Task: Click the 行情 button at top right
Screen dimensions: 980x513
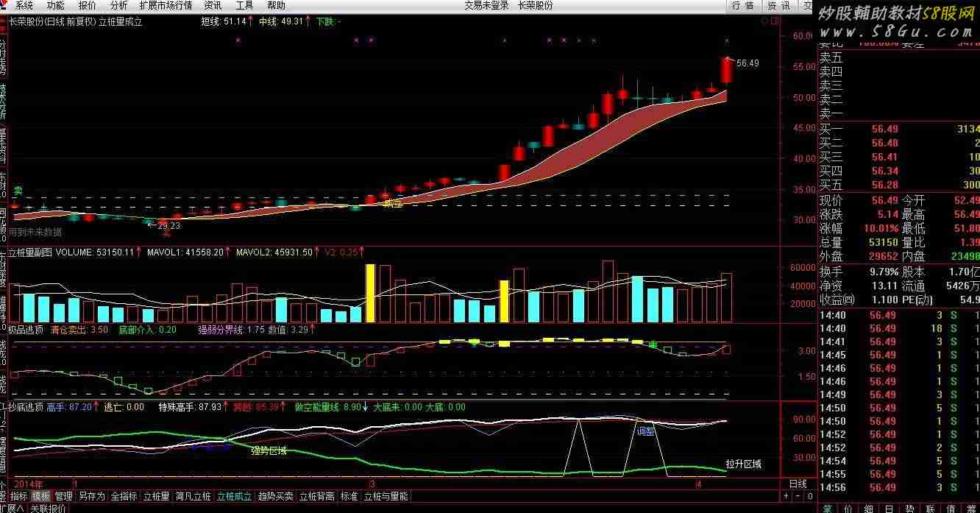Action: (x=744, y=6)
